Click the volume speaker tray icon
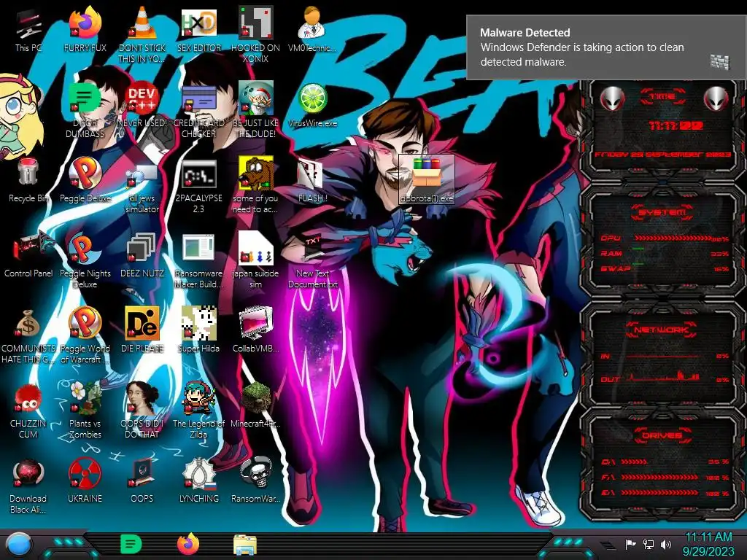The width and height of the screenshot is (747, 560). coord(666,544)
